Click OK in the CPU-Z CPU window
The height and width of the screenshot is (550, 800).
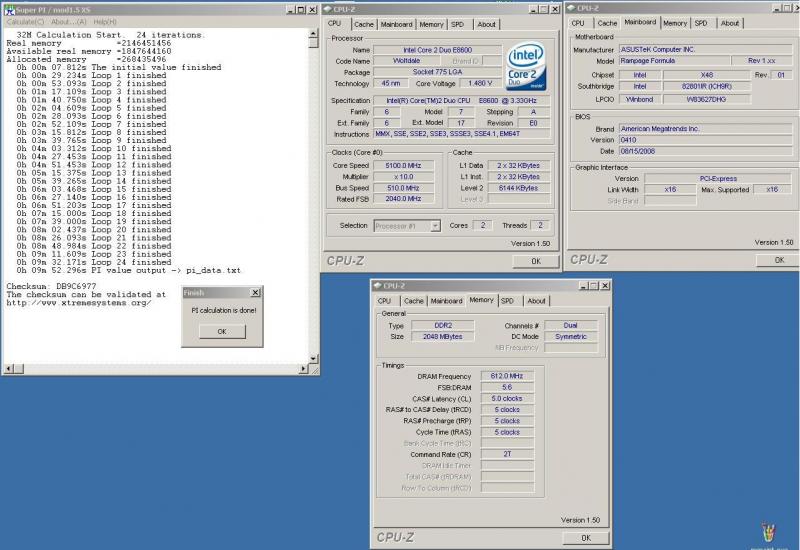coord(536,261)
